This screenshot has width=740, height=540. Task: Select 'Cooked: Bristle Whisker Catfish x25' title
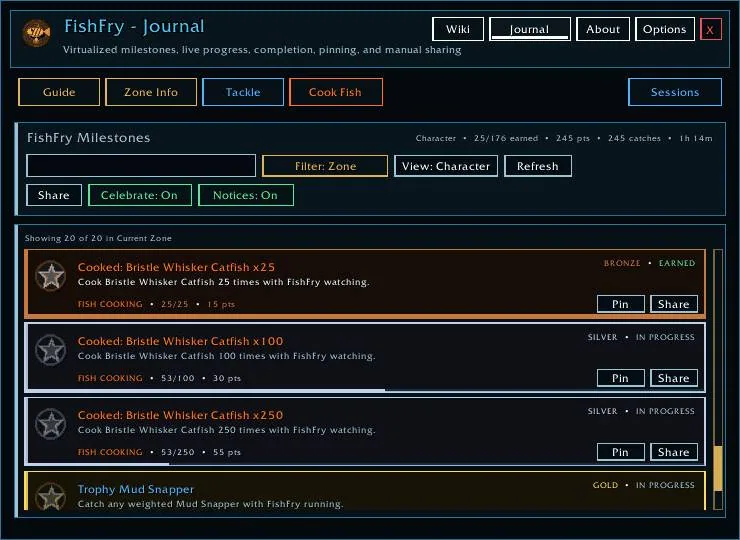click(x=177, y=267)
